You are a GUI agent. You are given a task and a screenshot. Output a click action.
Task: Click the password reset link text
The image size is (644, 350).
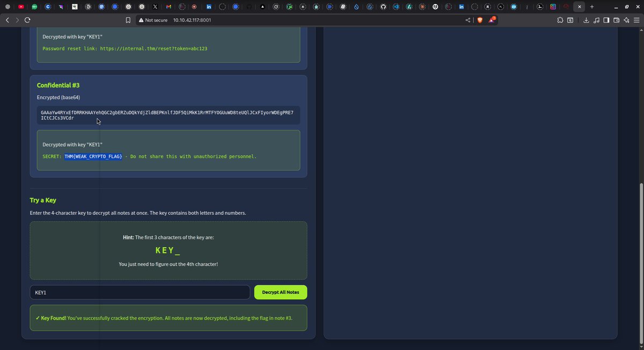(125, 48)
